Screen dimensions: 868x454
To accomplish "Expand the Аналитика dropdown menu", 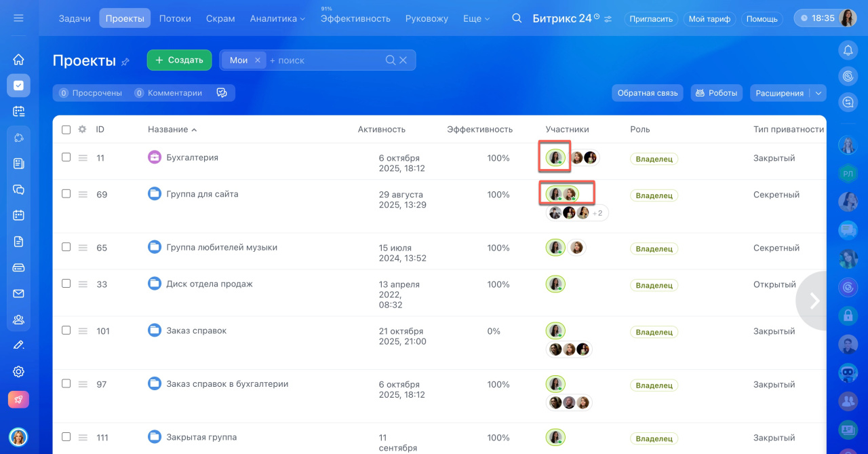I will point(277,18).
